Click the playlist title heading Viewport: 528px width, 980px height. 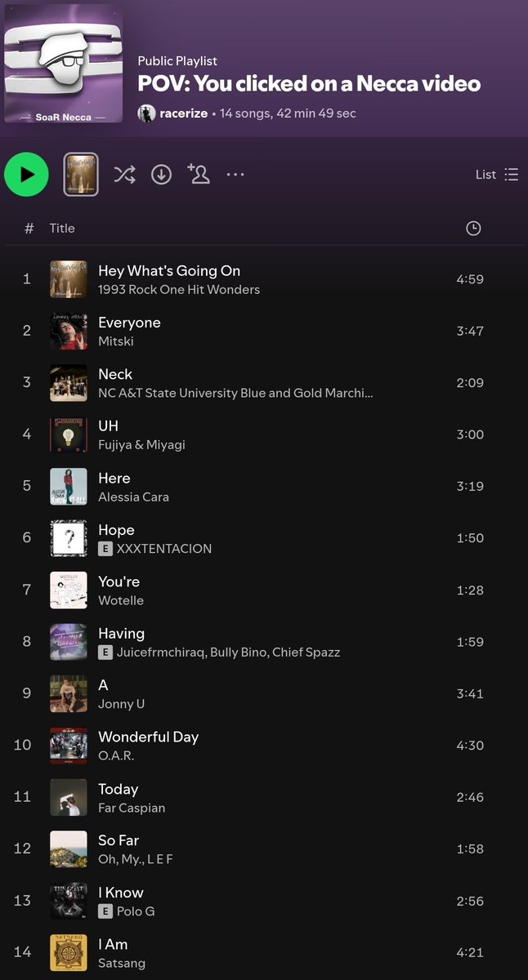click(x=309, y=83)
